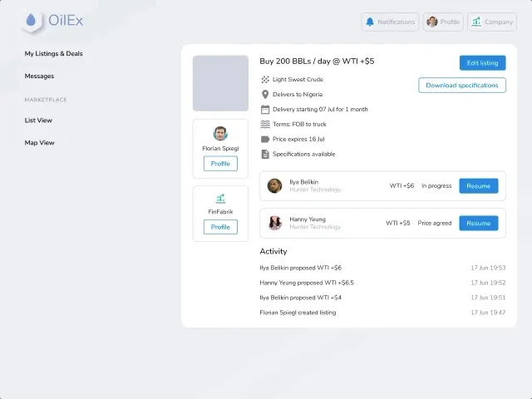Click Ilya Belikin name in offer row
The width and height of the screenshot is (532, 399).
pos(303,182)
